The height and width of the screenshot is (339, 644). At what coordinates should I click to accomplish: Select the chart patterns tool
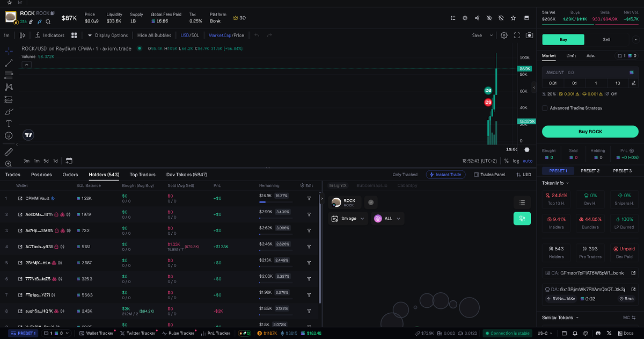9,87
